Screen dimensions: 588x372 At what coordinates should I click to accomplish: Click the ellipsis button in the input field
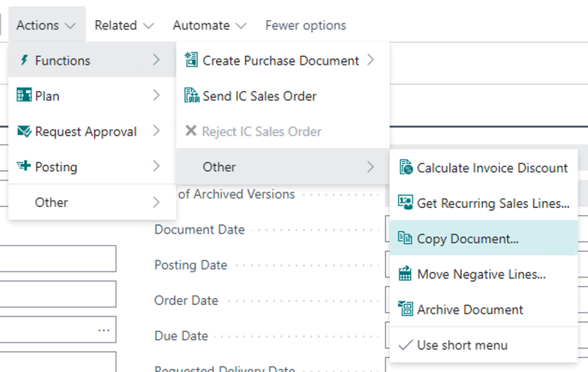(104, 330)
